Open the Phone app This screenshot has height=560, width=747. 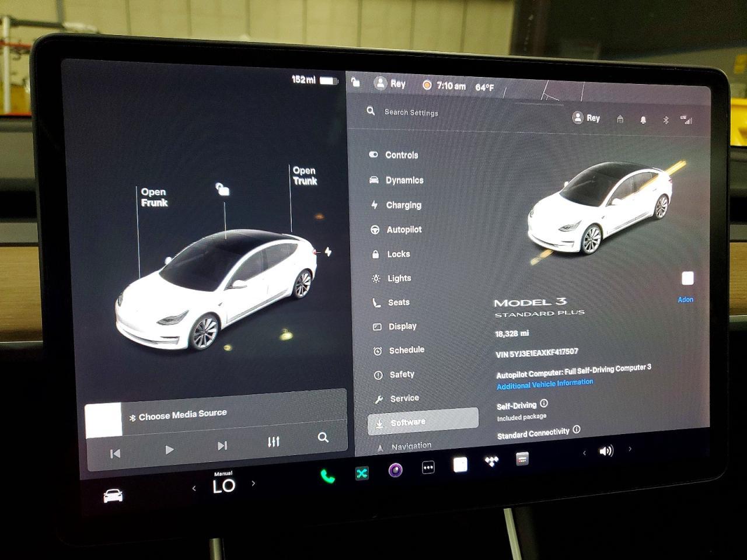tap(328, 477)
